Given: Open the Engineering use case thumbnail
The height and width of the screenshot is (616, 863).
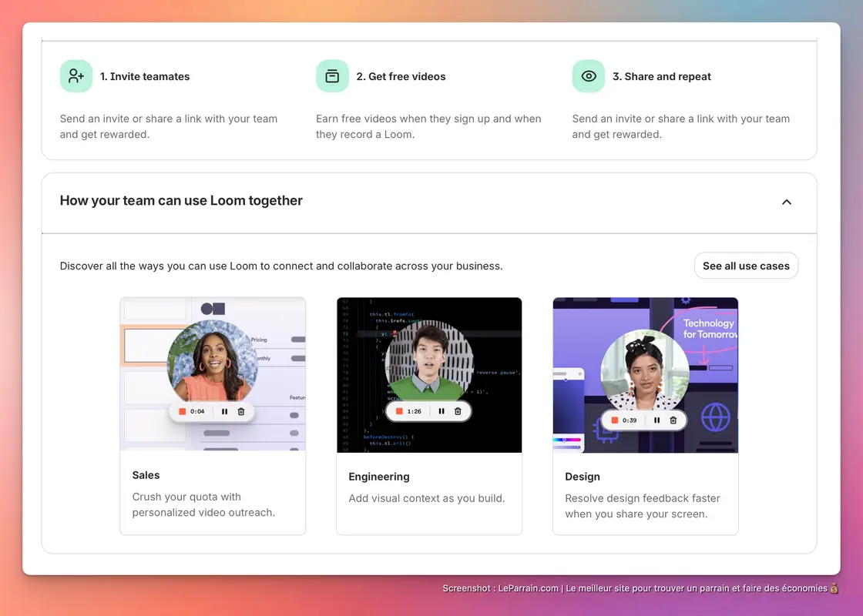Looking at the screenshot, I should [x=429, y=375].
